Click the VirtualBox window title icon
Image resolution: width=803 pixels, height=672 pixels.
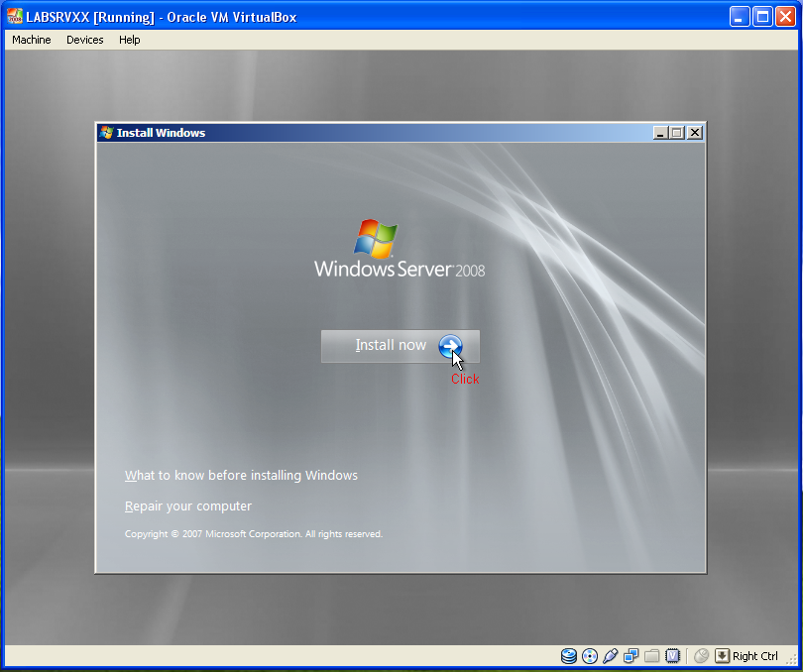point(15,17)
